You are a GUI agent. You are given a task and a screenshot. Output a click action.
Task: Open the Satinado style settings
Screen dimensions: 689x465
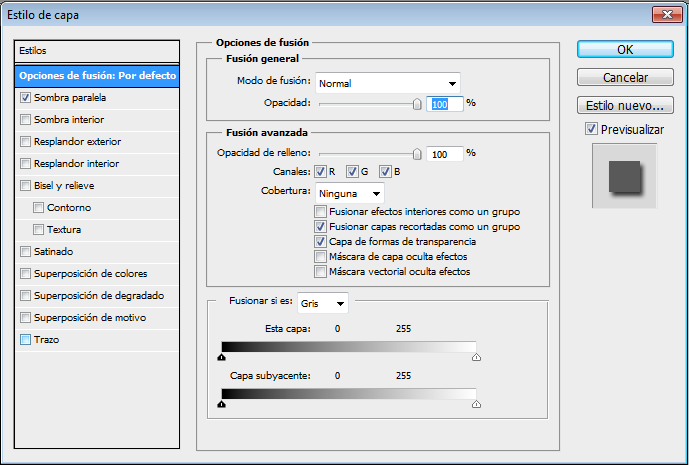tap(54, 252)
